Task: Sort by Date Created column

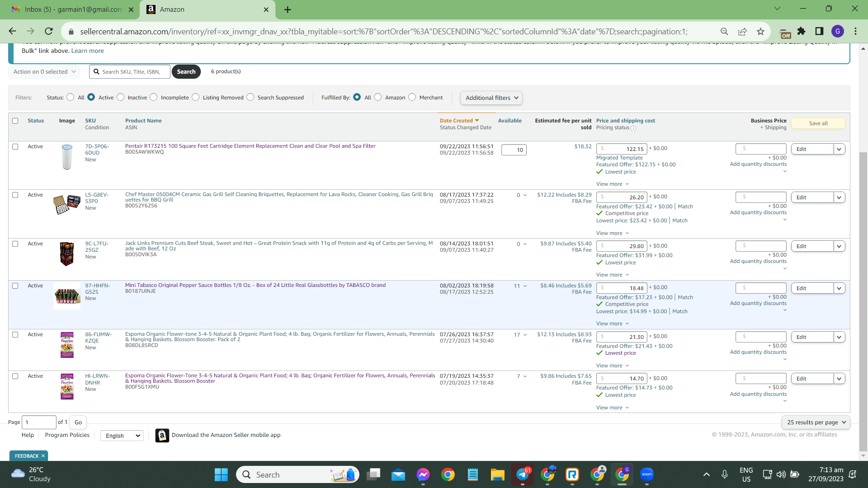Action: (459, 121)
